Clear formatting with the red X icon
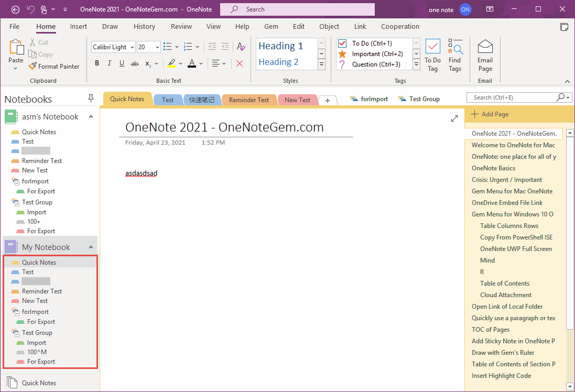This screenshot has height=392, width=575. [x=240, y=63]
